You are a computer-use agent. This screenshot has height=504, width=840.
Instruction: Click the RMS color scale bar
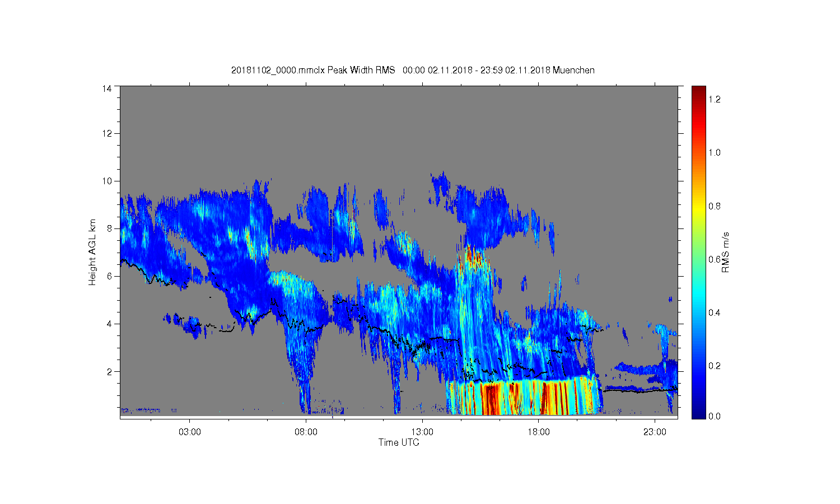[698, 252]
